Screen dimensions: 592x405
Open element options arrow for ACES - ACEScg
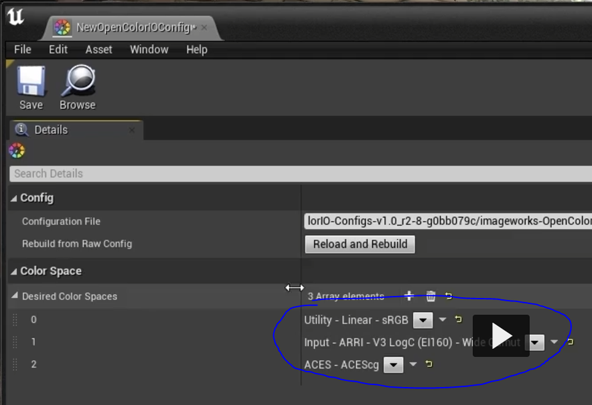click(413, 364)
